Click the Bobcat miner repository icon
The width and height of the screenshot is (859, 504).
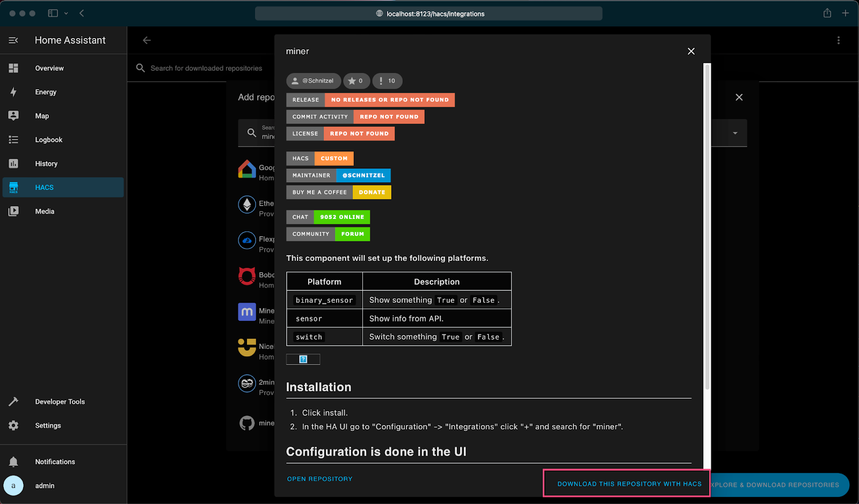(247, 276)
